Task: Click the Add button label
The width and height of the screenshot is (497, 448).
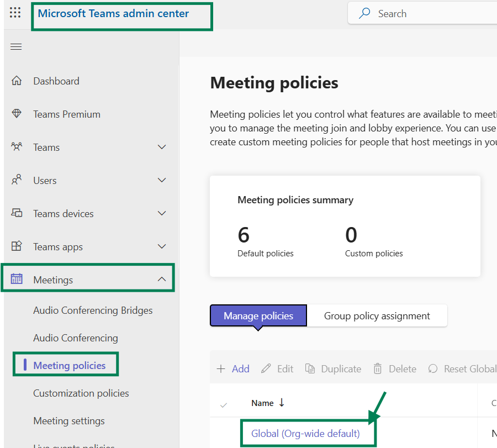Action: tap(241, 369)
